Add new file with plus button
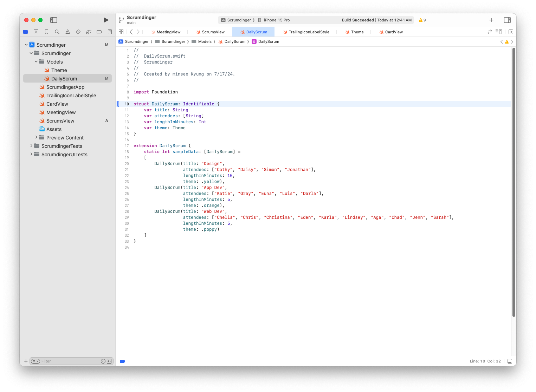The image size is (536, 392). pyautogui.click(x=26, y=361)
